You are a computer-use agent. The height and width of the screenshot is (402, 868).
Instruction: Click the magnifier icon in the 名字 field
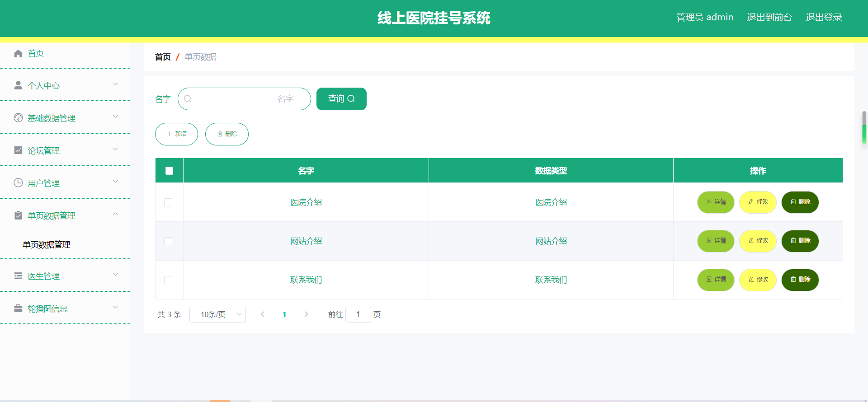point(188,98)
